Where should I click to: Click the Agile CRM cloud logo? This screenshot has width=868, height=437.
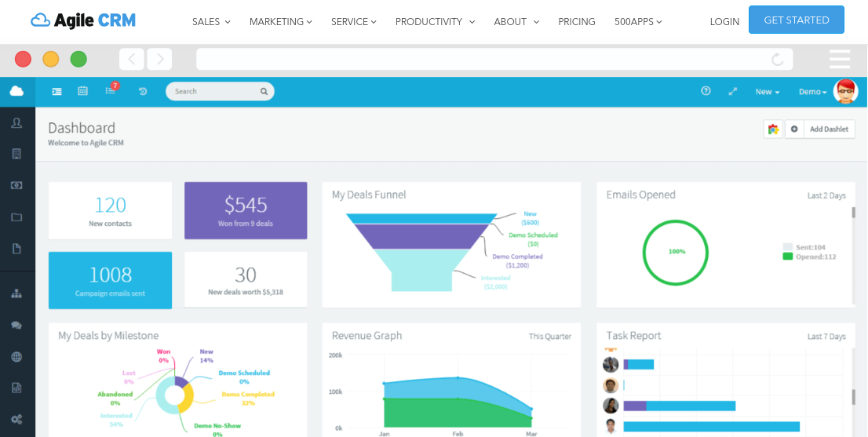click(x=83, y=21)
